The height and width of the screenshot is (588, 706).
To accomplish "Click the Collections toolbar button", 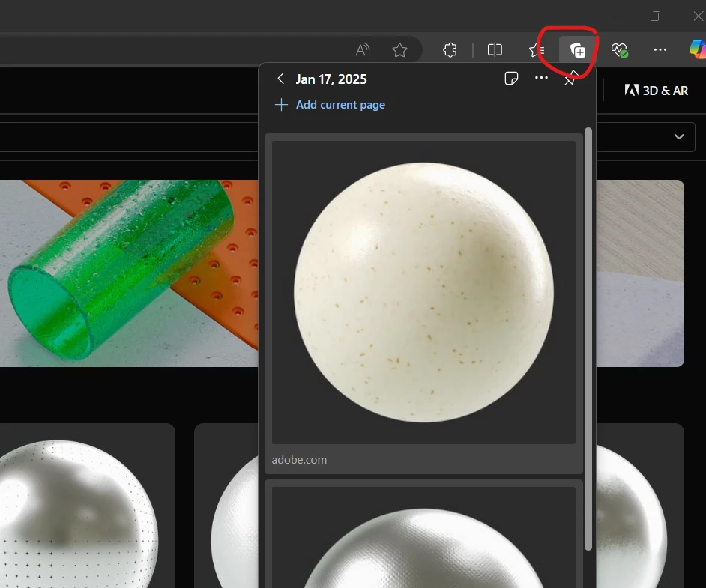I will pos(578,49).
